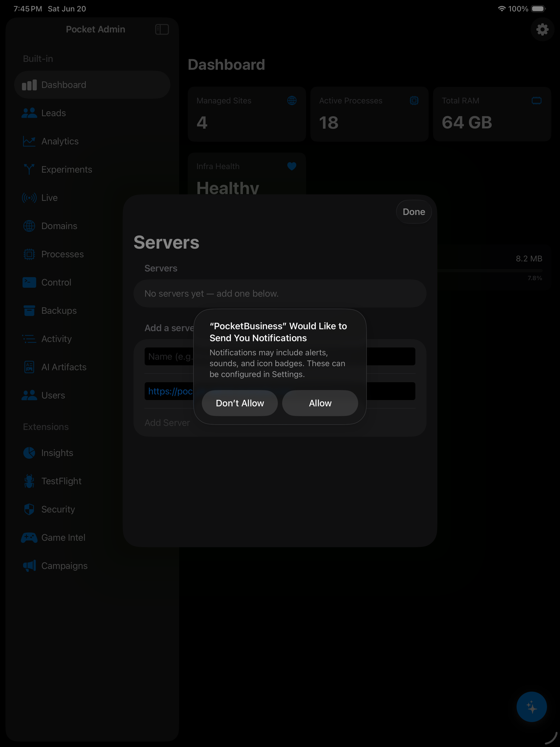The width and height of the screenshot is (560, 747).
Task: Close Servers sheet with Done
Action: point(413,212)
